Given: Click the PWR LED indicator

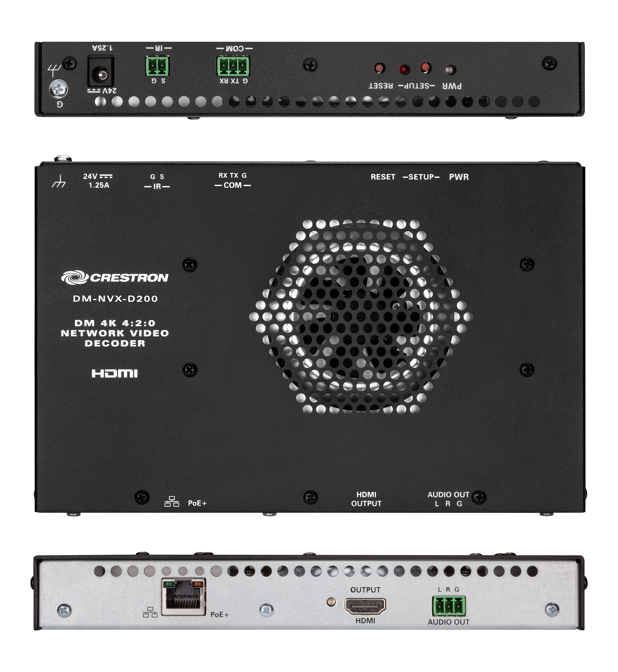Looking at the screenshot, I should point(451,69).
